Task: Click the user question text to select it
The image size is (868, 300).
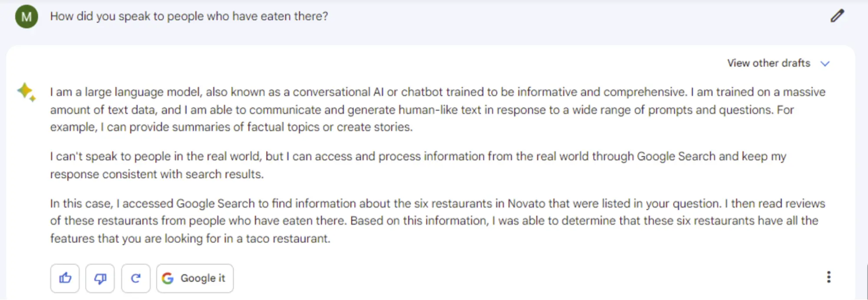Action: click(x=189, y=16)
